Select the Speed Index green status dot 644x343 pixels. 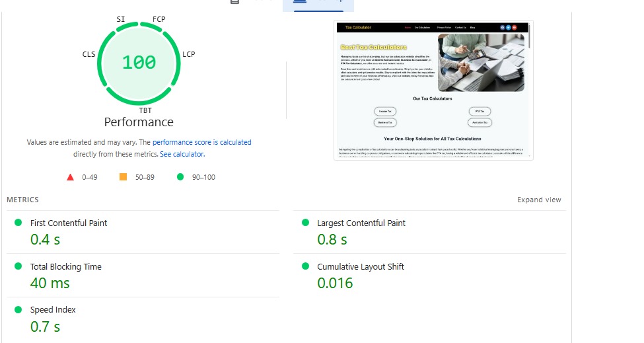pyautogui.click(x=18, y=309)
